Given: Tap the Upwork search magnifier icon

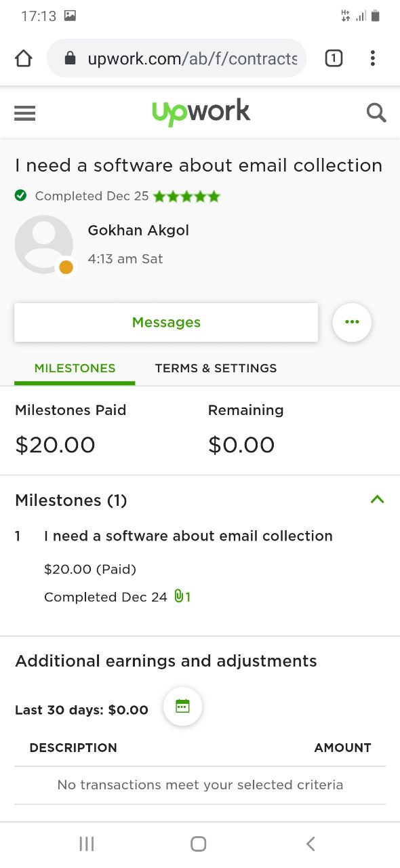Looking at the screenshot, I should click(x=376, y=113).
